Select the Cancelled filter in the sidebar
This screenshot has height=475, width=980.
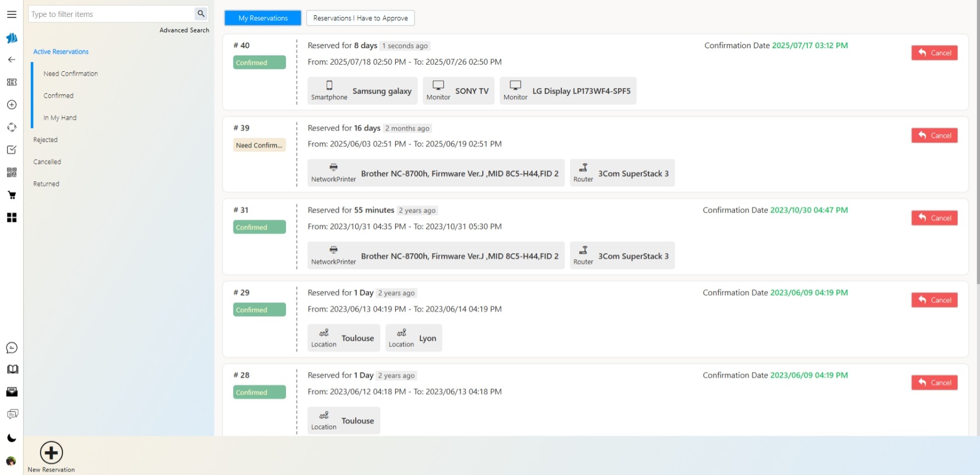point(47,162)
